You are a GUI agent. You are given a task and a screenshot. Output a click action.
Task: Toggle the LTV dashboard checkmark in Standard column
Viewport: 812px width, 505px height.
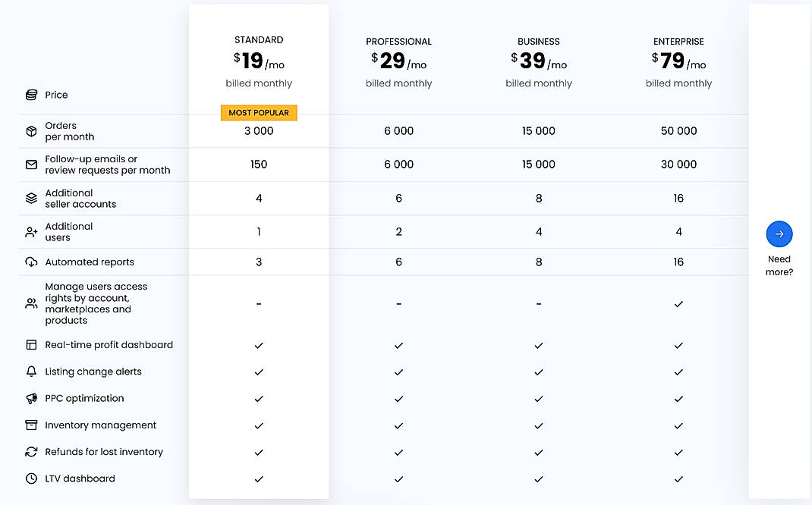point(259,479)
